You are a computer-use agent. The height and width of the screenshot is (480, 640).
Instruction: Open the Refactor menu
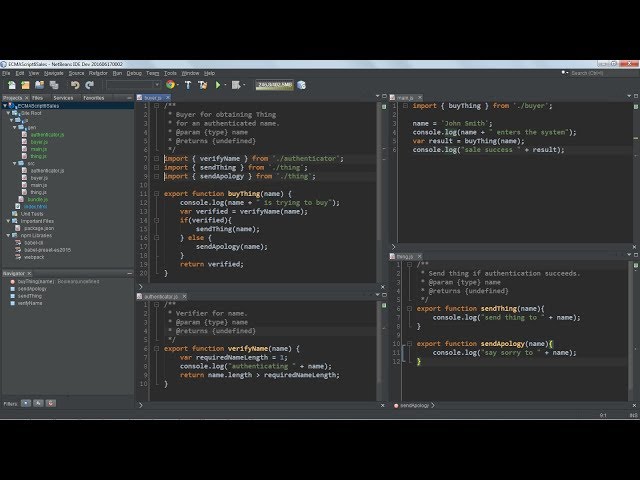coord(98,73)
